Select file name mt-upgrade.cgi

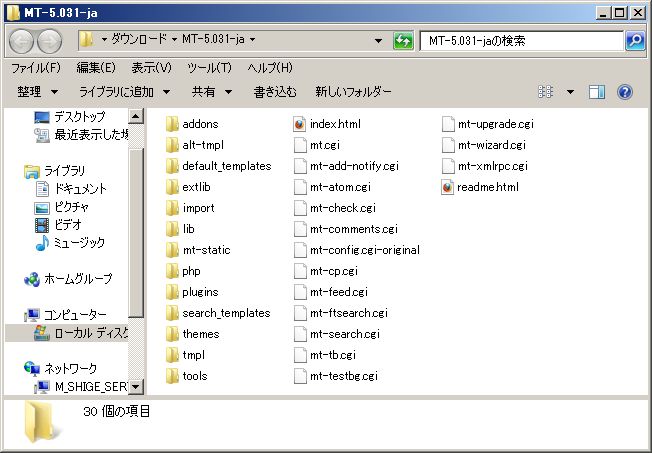pos(496,124)
